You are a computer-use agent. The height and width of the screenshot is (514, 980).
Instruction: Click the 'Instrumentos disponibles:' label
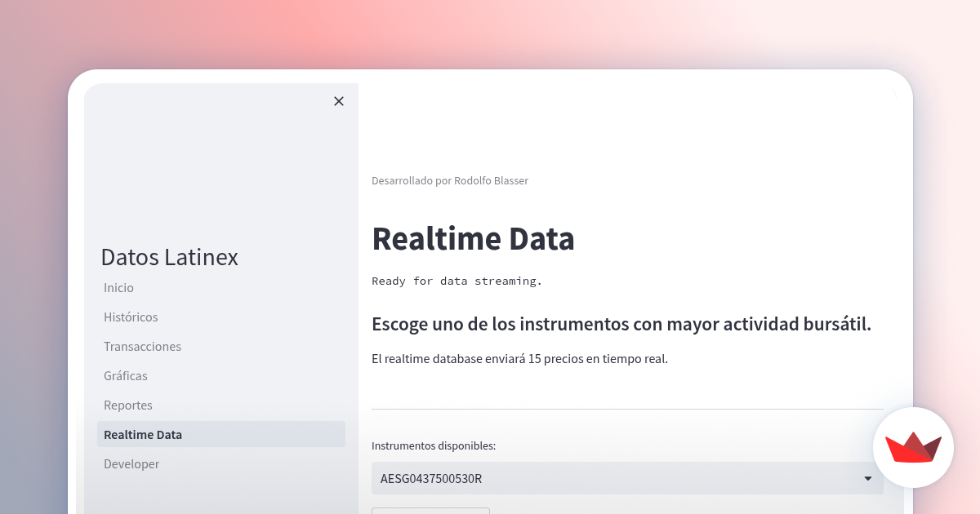pyautogui.click(x=434, y=445)
